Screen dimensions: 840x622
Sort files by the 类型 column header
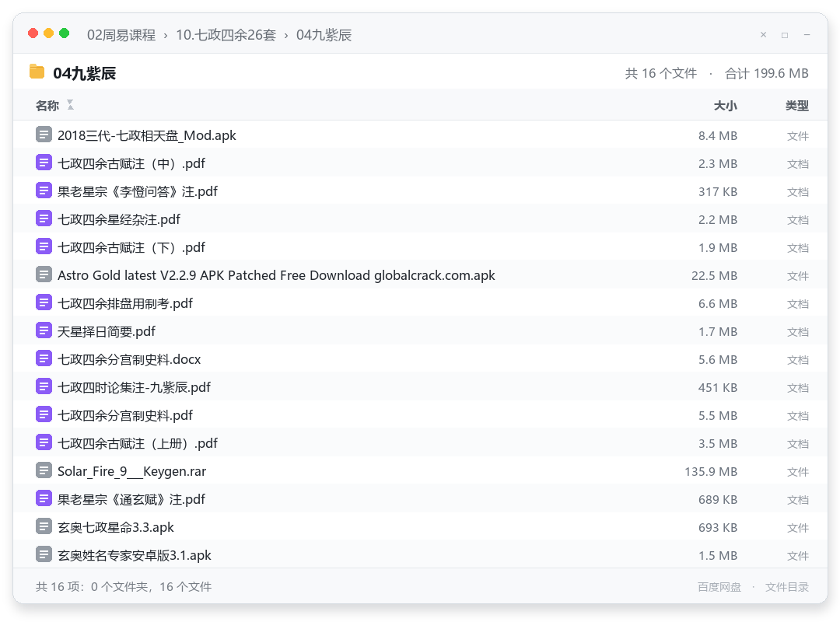tap(797, 106)
